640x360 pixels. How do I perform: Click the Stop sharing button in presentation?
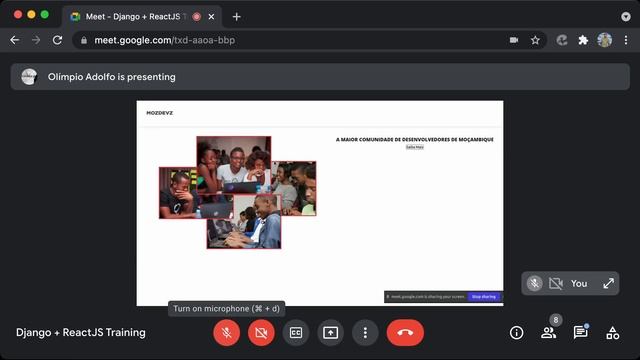[x=484, y=297]
